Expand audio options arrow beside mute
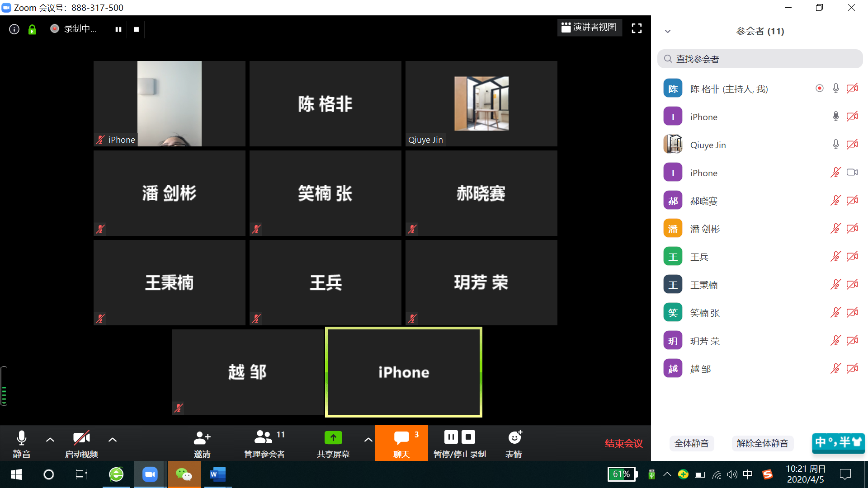Screen dimensions: 868x488 pyautogui.click(x=50, y=440)
